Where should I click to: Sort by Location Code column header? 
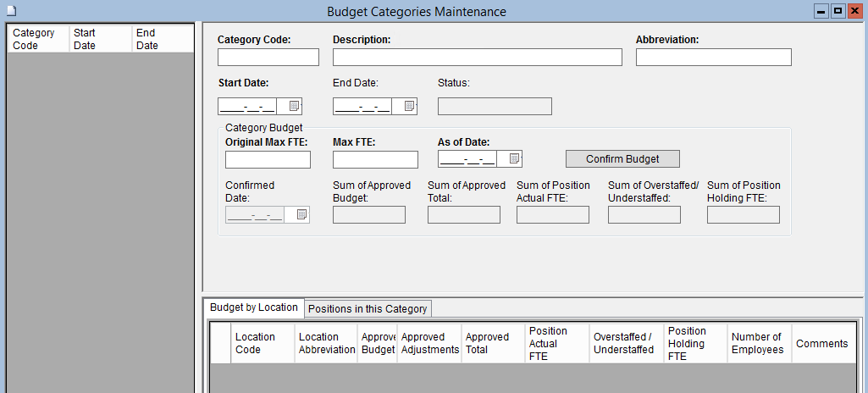[x=263, y=343]
